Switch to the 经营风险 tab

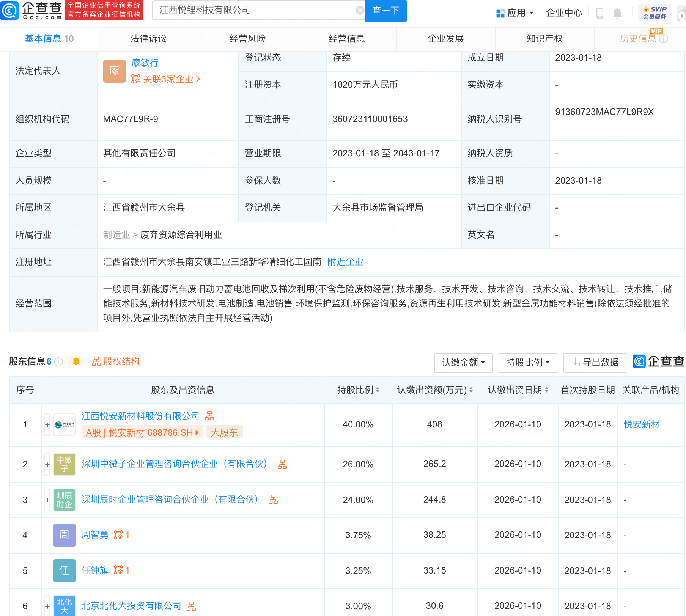[x=247, y=39]
